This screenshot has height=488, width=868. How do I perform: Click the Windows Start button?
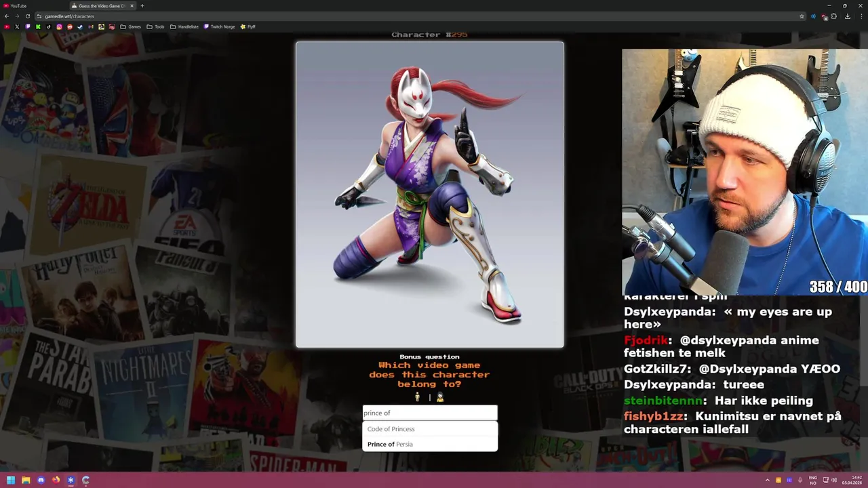click(x=11, y=480)
